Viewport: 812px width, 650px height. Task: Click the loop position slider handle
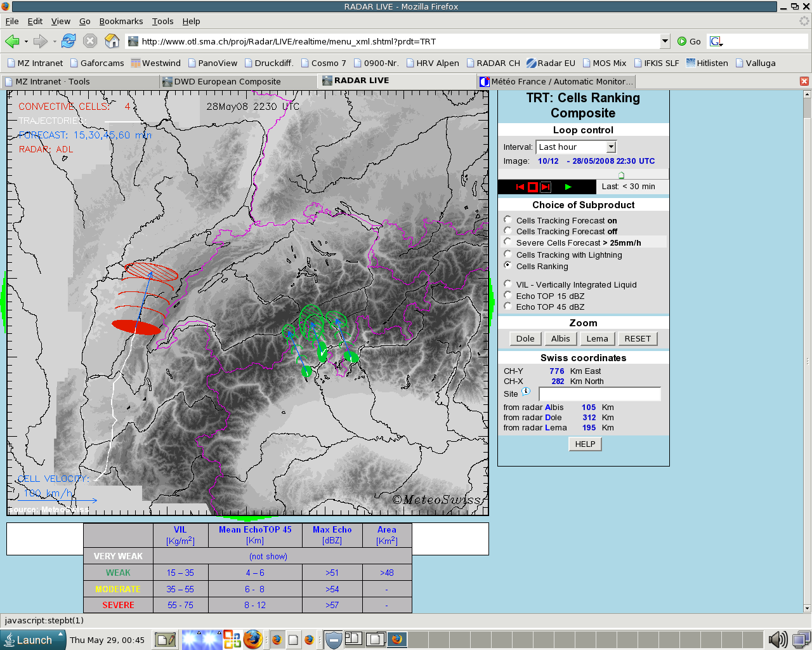click(621, 175)
